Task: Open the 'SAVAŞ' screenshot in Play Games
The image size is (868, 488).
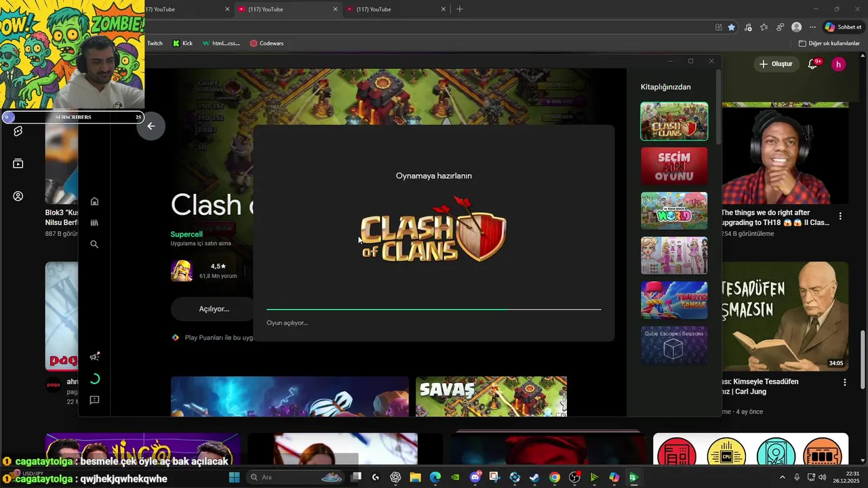Action: pyautogui.click(x=491, y=396)
